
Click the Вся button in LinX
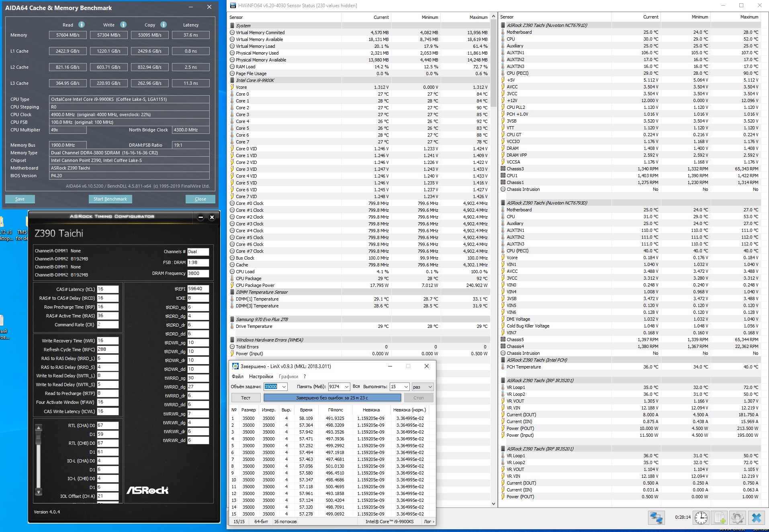tap(356, 387)
